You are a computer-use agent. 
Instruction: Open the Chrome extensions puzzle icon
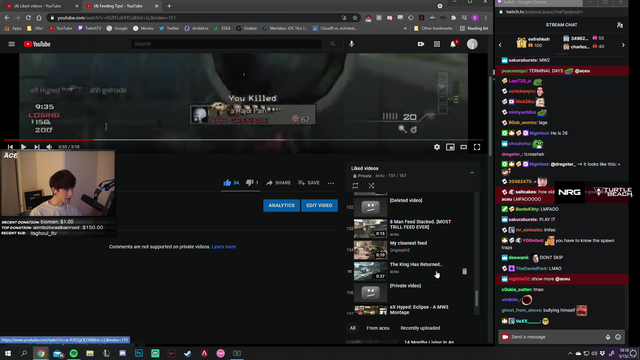pyautogui.click(x=453, y=18)
